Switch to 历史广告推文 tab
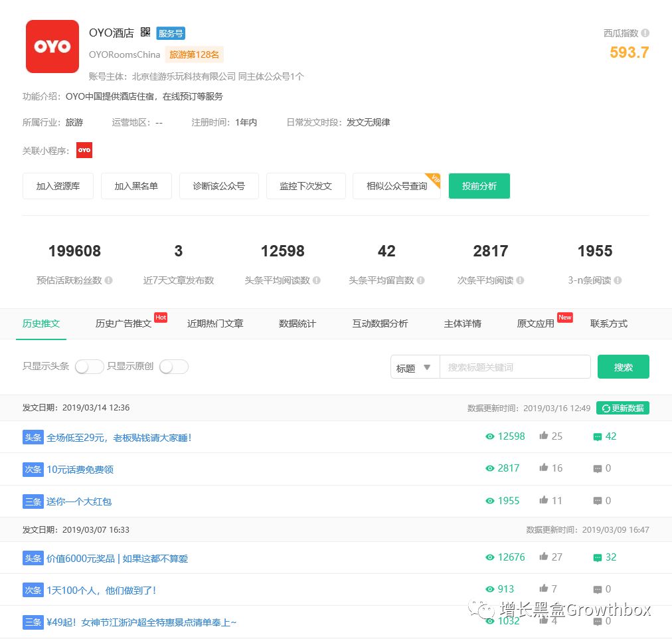Viewport: 672px width, 639px height. pyautogui.click(x=123, y=323)
